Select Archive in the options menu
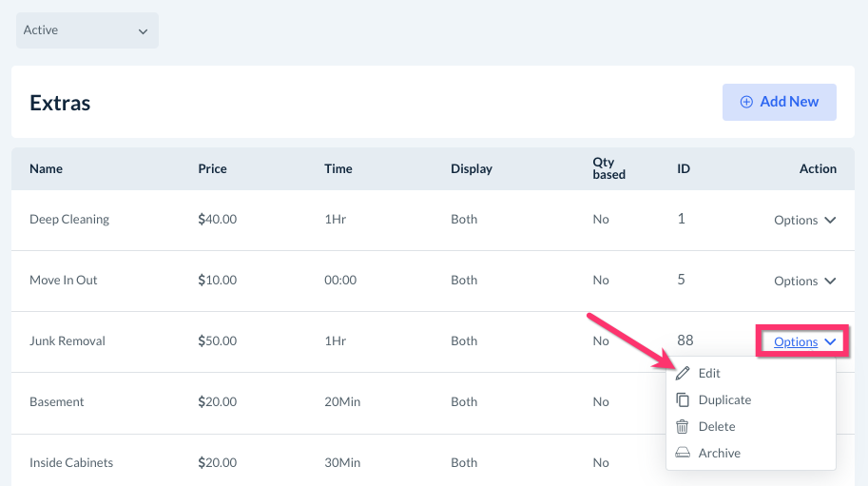 pyautogui.click(x=719, y=454)
